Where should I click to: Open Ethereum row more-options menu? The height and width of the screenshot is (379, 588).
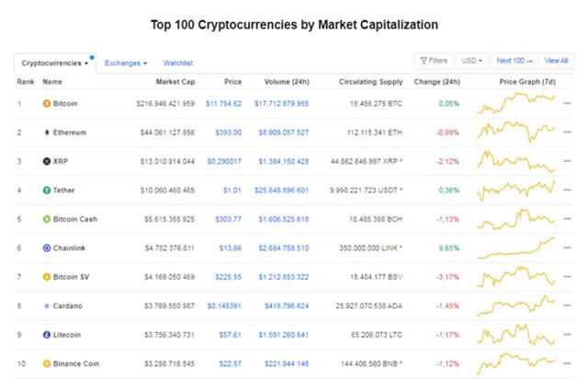(x=566, y=132)
